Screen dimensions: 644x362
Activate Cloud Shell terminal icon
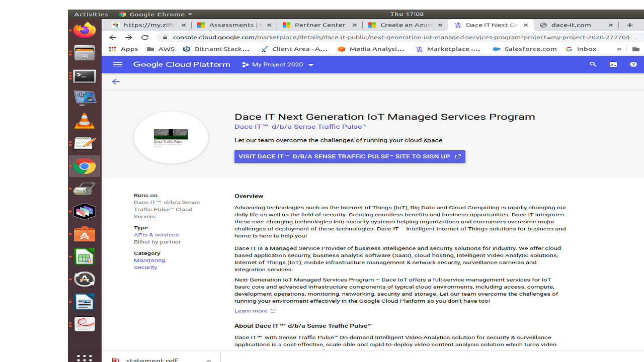click(x=613, y=64)
